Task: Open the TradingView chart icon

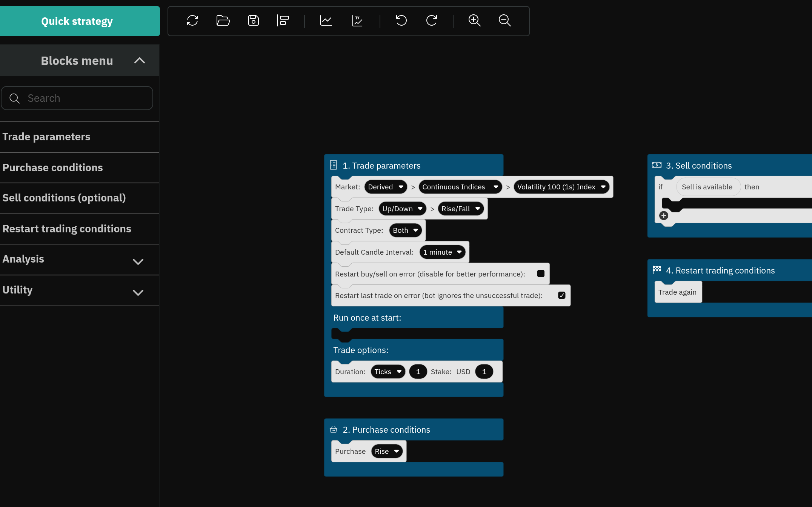Action: pos(357,20)
